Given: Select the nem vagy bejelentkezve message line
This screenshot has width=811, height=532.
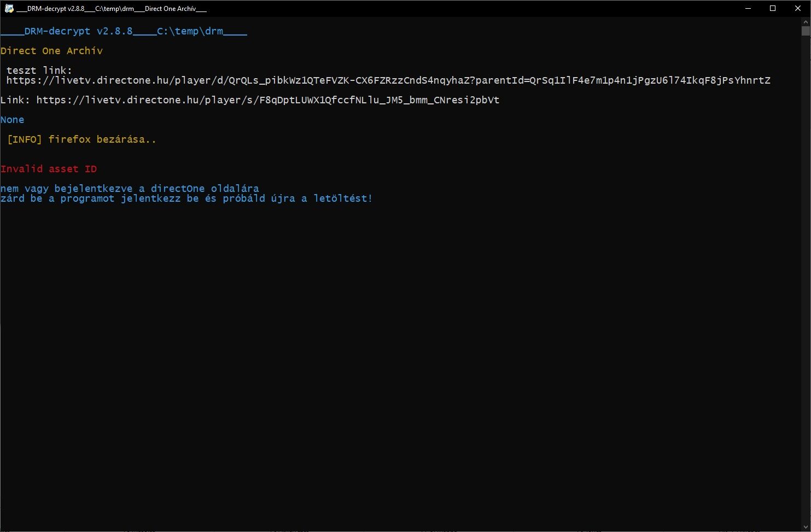Looking at the screenshot, I should (130, 189).
